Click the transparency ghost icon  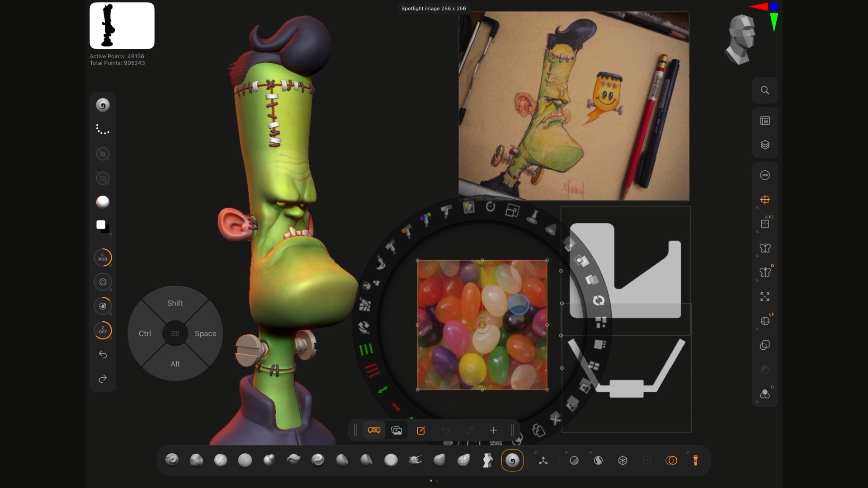(x=765, y=345)
